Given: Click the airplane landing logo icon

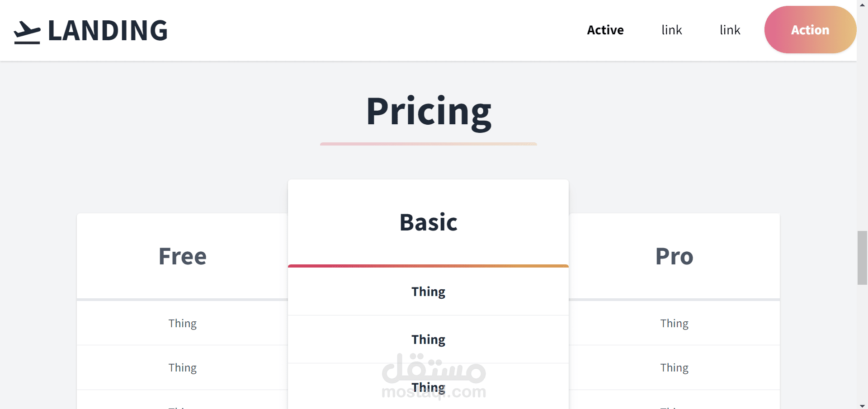Looking at the screenshot, I should [x=27, y=33].
